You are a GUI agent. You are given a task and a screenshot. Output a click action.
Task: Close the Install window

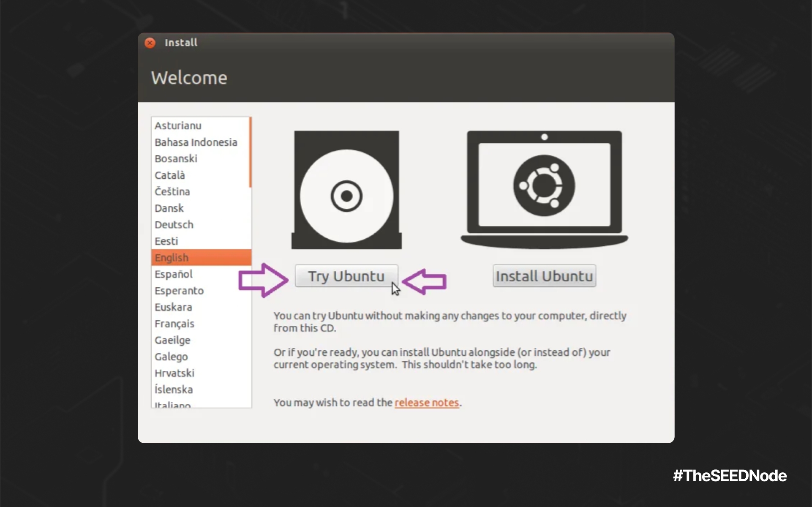pyautogui.click(x=150, y=43)
